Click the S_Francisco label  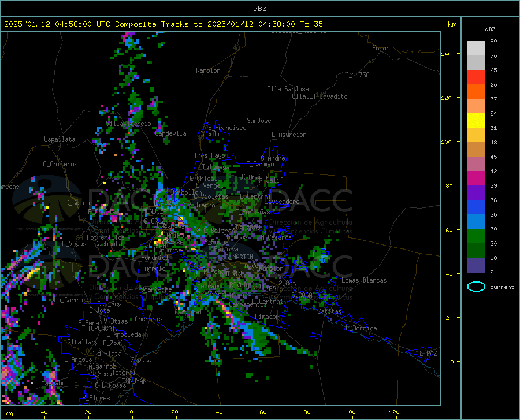[x=228, y=128]
